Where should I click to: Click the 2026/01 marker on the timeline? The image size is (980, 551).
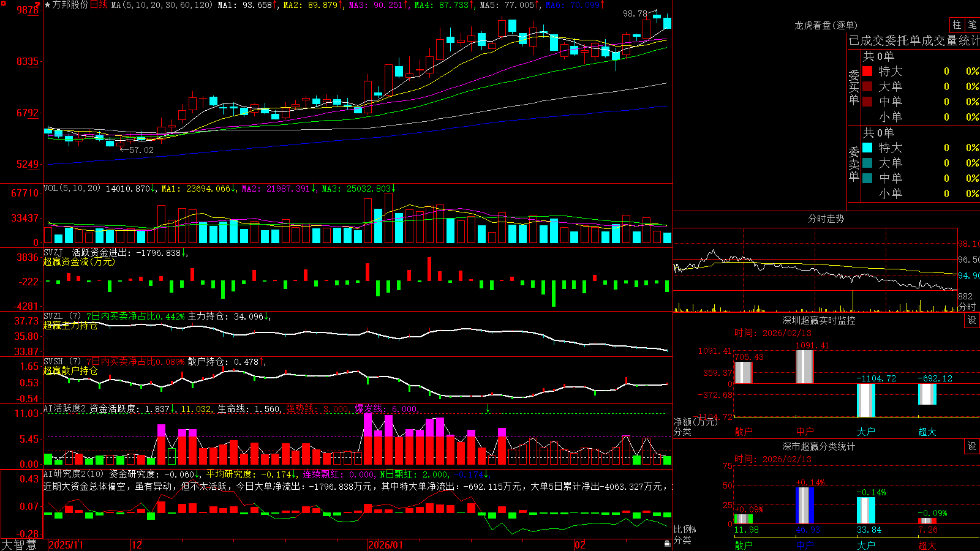pos(385,545)
